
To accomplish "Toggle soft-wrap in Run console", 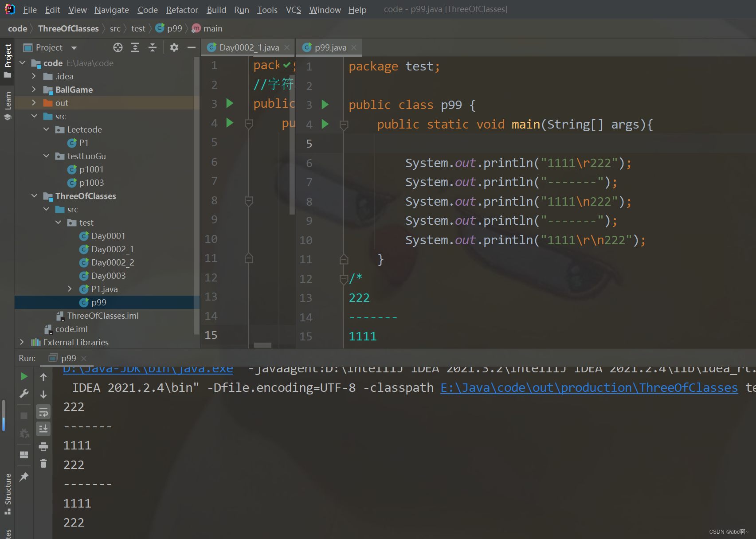I will tap(43, 412).
